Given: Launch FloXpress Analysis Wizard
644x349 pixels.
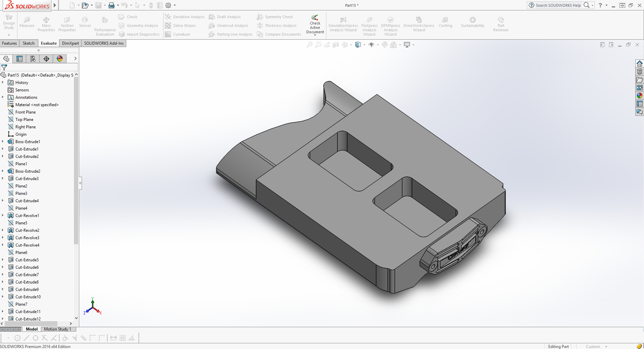Looking at the screenshot, I should [369, 26].
